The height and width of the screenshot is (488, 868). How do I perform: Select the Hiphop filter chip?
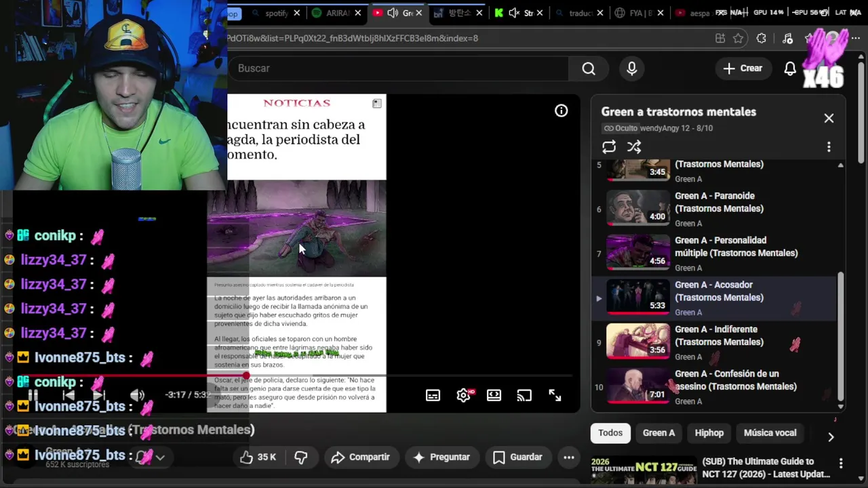click(709, 432)
